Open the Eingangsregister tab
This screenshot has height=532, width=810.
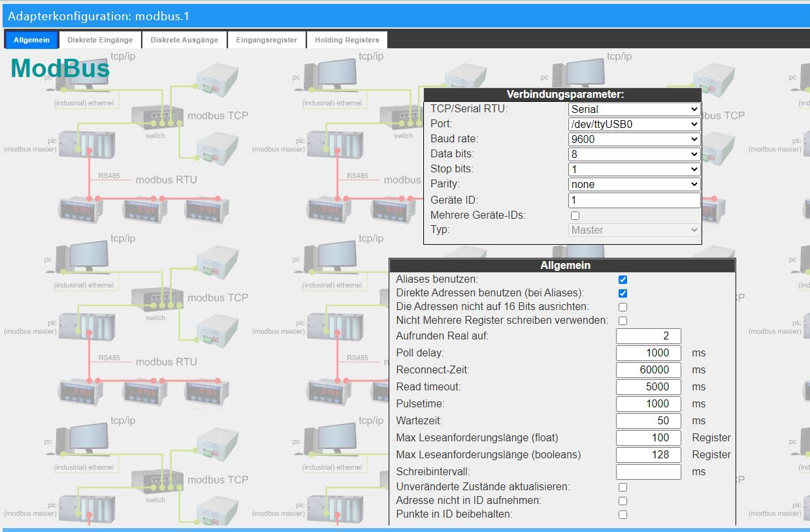click(x=267, y=40)
